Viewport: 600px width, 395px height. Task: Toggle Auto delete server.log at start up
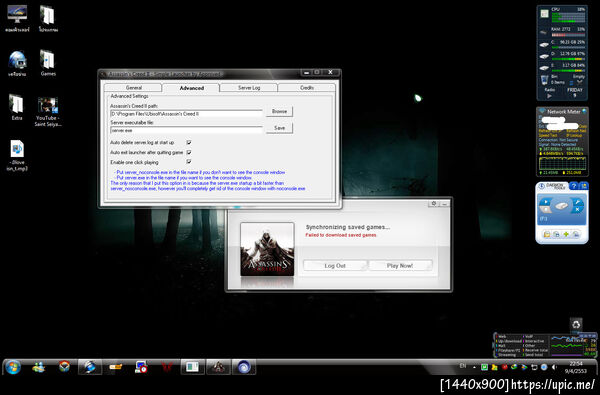coord(189,142)
